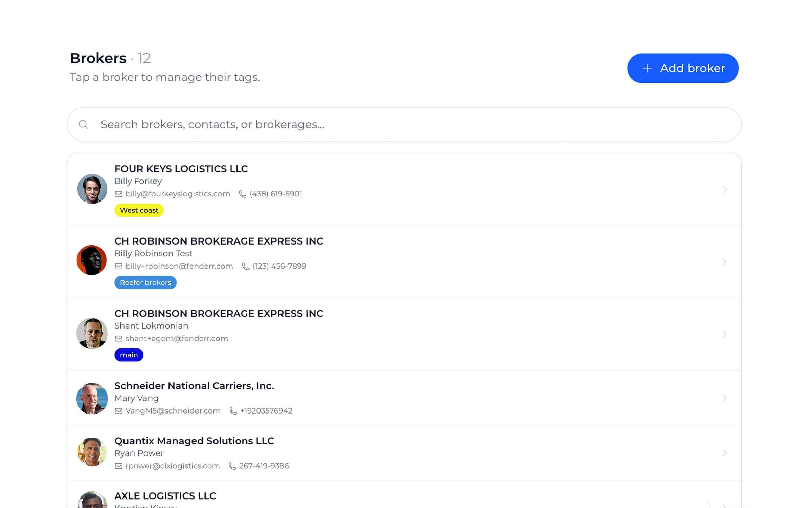Screen dimensions: 812x508
Task: Click envelope icon beside rpower@clxlogistics.com
Action: [x=118, y=466]
